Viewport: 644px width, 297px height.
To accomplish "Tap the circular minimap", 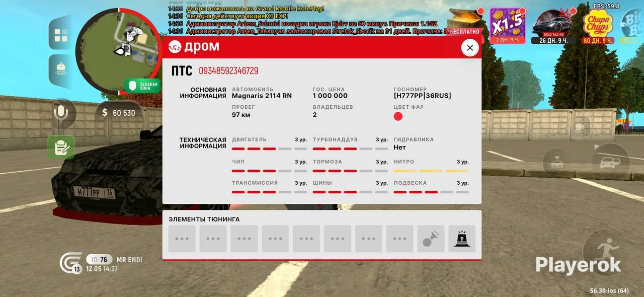I will (118, 52).
